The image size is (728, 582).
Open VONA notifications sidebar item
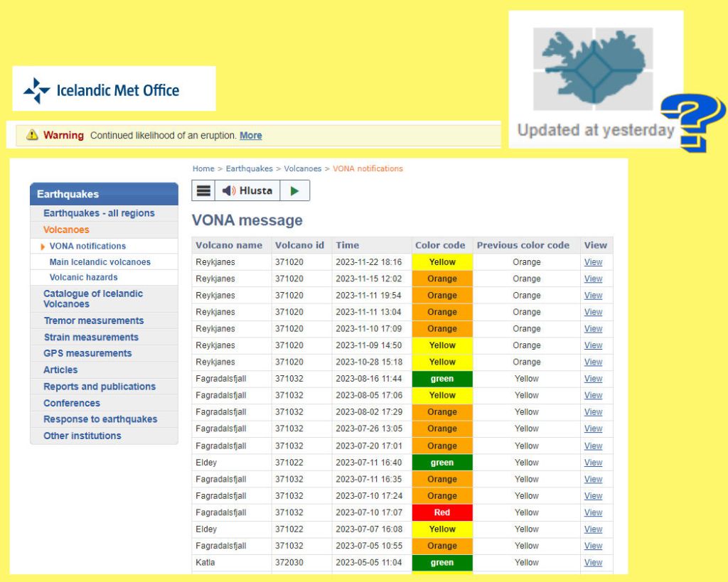click(x=87, y=246)
